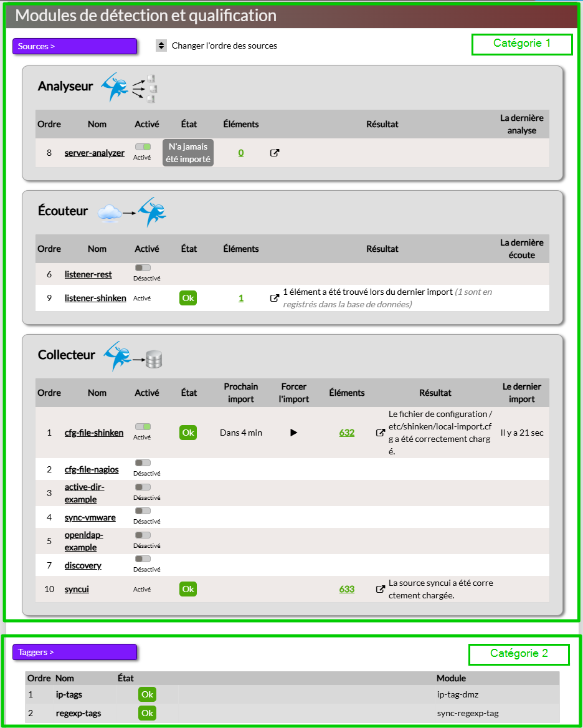Enable the listener-rest toggle
This screenshot has height=728, width=583.
coord(143,268)
